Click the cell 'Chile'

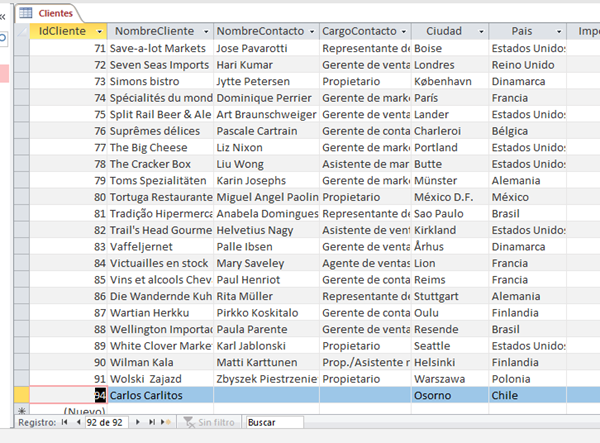coord(528,395)
